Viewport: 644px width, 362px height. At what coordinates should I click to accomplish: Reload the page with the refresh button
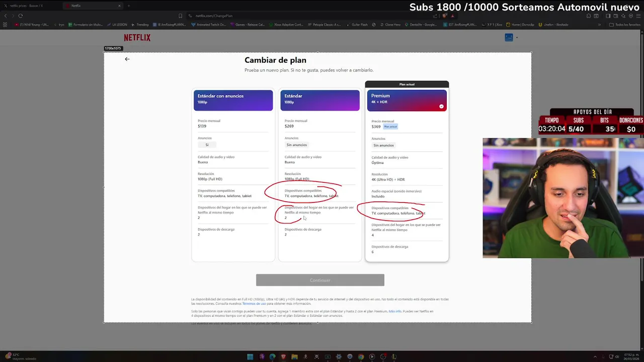(20, 16)
